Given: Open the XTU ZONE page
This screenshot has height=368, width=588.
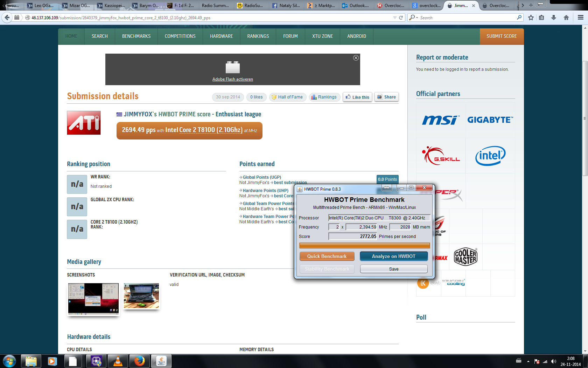Looking at the screenshot, I should 323,36.
